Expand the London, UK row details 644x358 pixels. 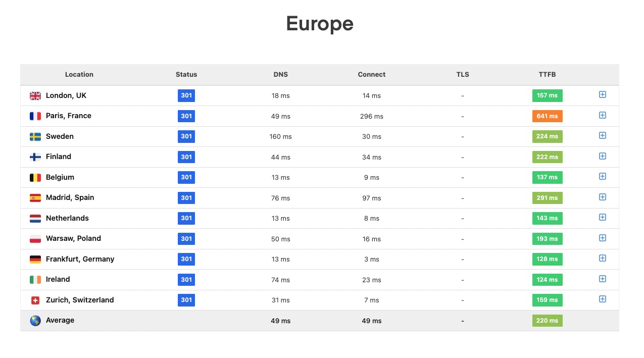pyautogui.click(x=602, y=95)
